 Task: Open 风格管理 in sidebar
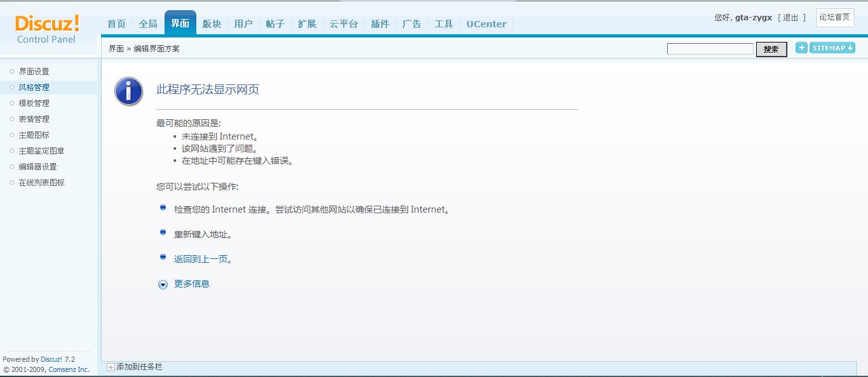pos(34,88)
